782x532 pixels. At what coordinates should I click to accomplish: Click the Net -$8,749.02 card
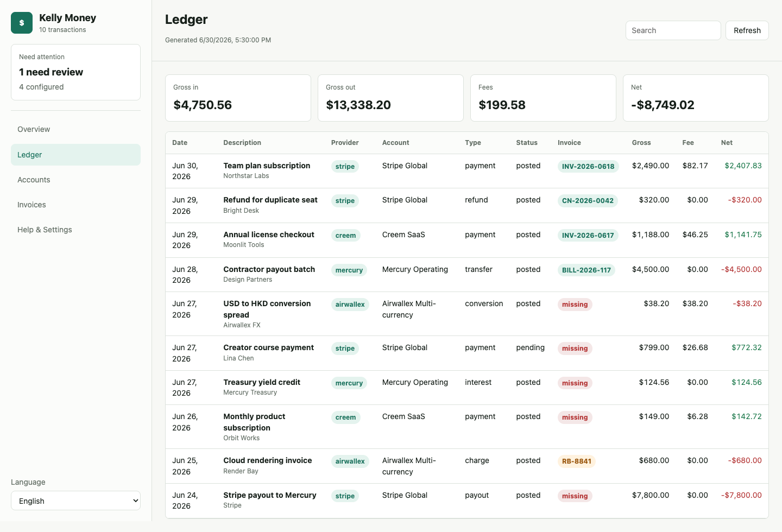click(x=696, y=98)
